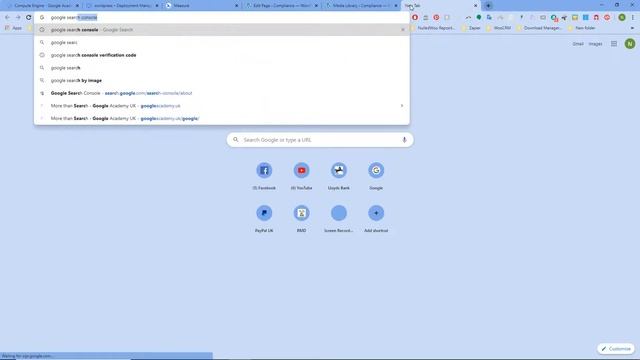Image resolution: width=640 pixels, height=360 pixels.
Task: Click the first red circular extension icon
Action: (415, 18)
